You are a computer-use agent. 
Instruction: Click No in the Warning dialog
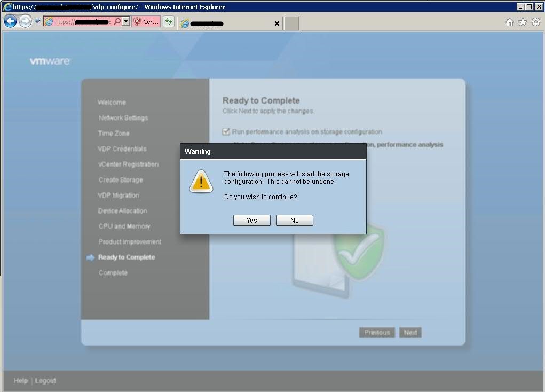click(295, 220)
